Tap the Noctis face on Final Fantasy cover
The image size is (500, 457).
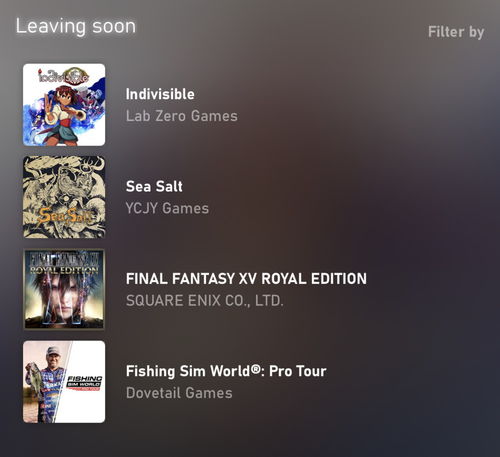(x=65, y=293)
